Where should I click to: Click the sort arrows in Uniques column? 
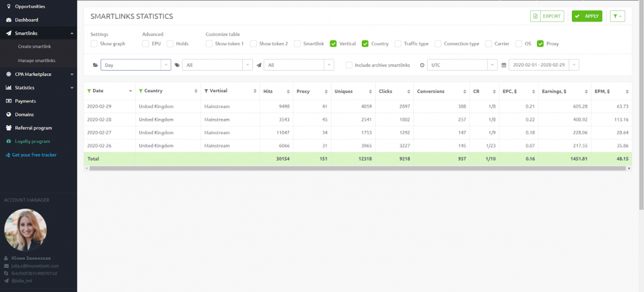click(x=371, y=92)
